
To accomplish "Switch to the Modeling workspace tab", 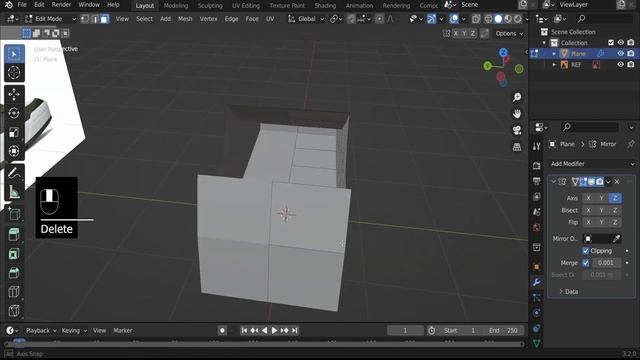I will coord(176,5).
